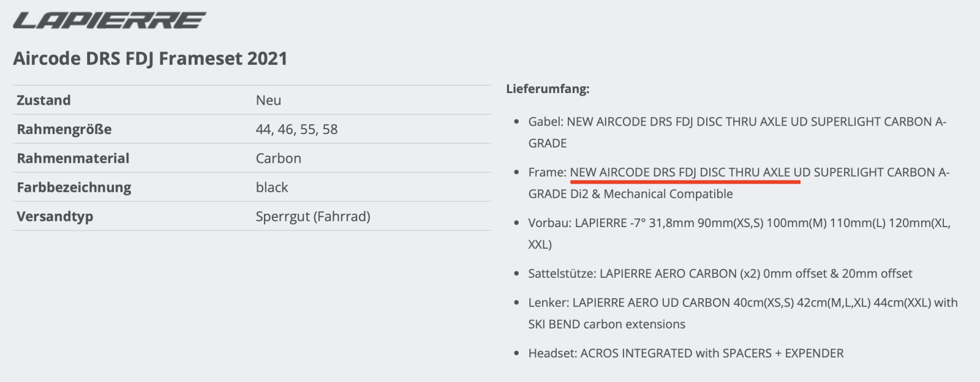Image resolution: width=980 pixels, height=382 pixels.
Task: Click the Gabel list item
Action: tap(737, 122)
